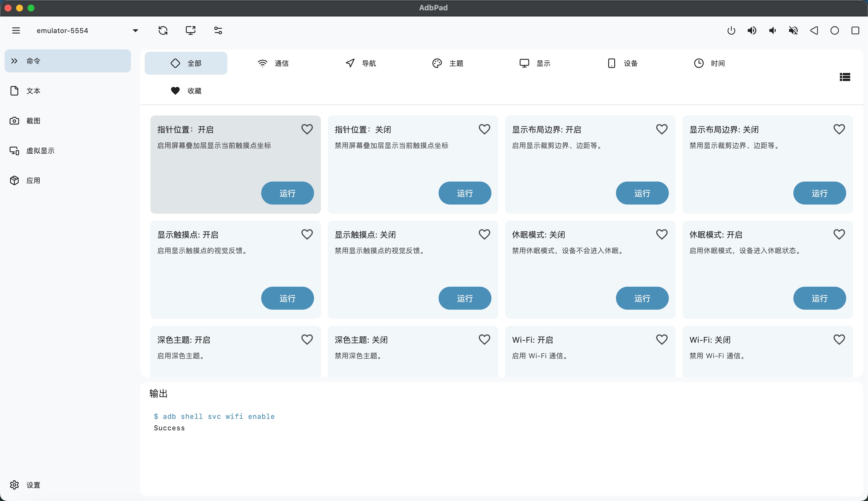The image size is (868, 501).
Task: Open 文本 section in sidebar
Action: tap(68, 91)
